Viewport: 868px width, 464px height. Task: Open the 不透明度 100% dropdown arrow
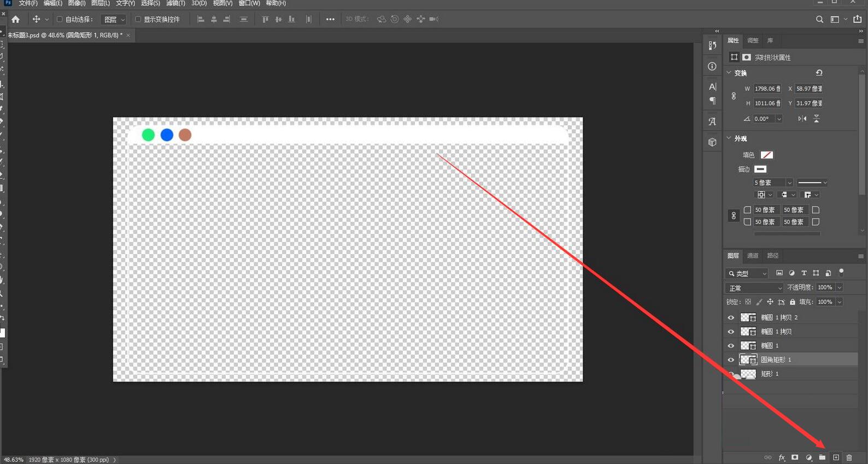point(840,287)
